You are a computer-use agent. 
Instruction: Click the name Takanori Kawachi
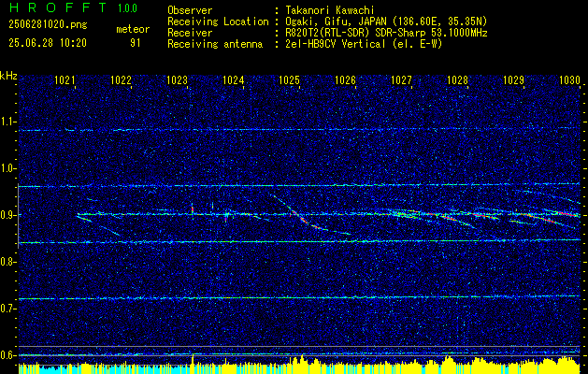pyautogui.click(x=328, y=10)
